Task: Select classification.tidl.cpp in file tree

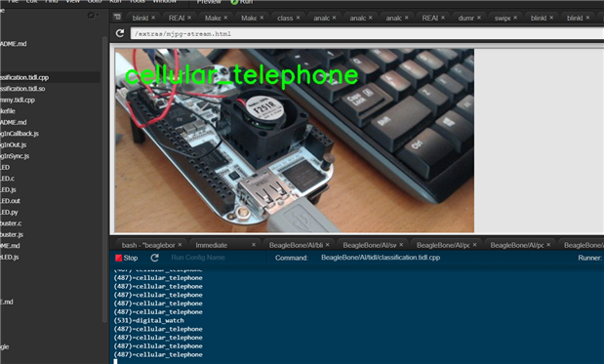Action: (x=24, y=77)
